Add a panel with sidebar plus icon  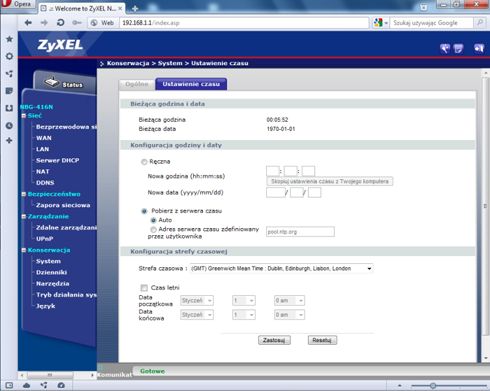(9, 140)
